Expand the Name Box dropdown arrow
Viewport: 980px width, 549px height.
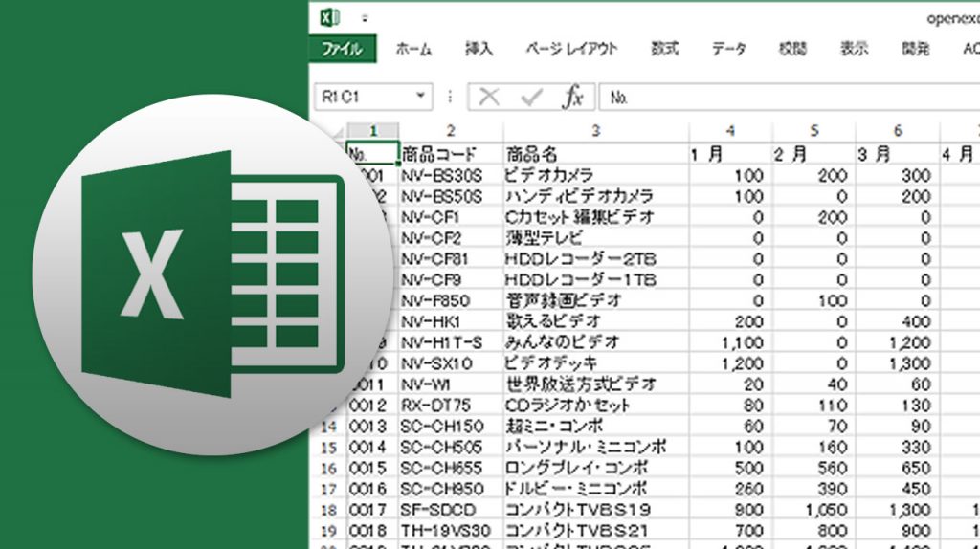[x=421, y=97]
